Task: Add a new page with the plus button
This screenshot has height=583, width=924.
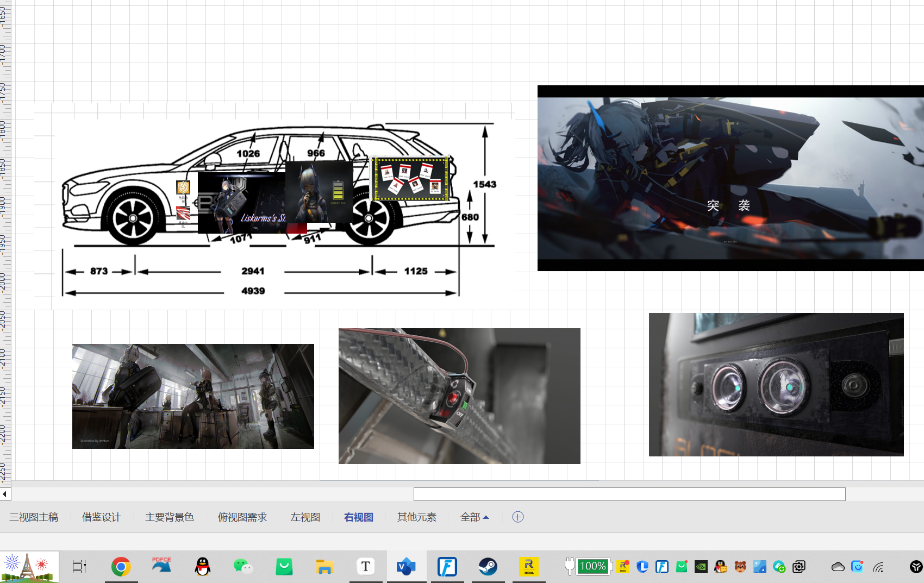Action: tap(518, 517)
